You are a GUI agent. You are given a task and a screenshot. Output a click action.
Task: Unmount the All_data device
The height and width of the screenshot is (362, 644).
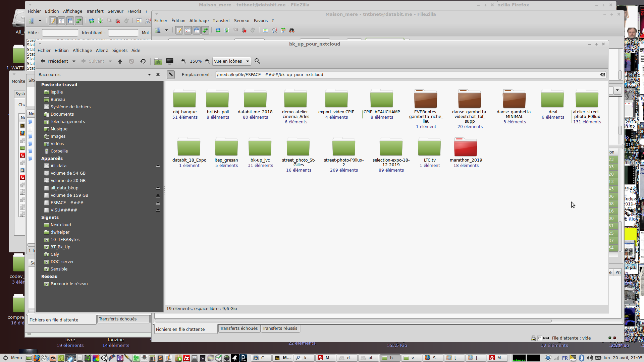[158, 166]
